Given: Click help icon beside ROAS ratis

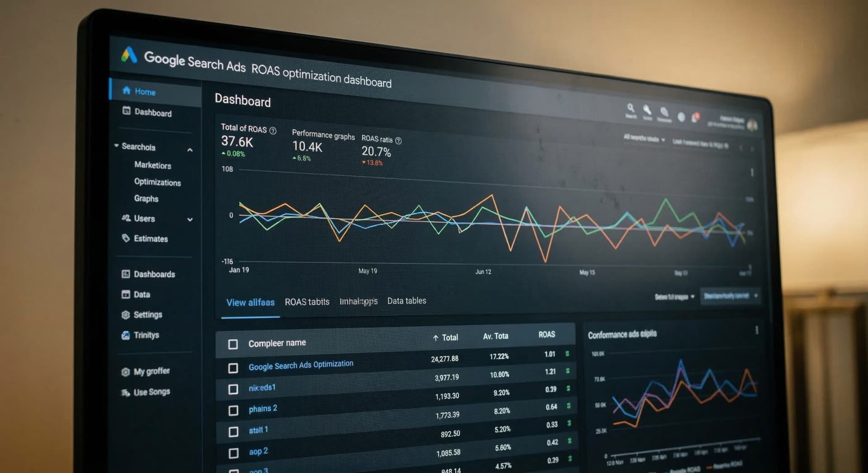Looking at the screenshot, I should 398,141.
